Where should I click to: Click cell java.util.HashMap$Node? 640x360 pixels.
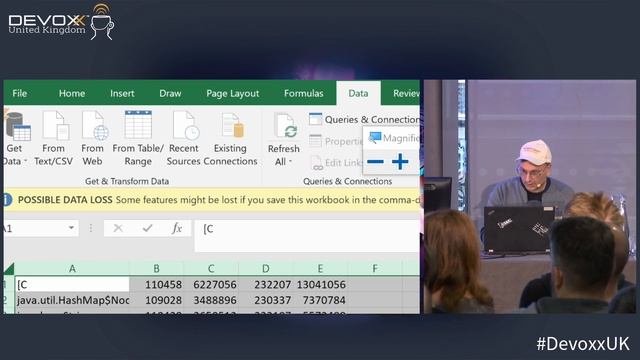coord(72,300)
